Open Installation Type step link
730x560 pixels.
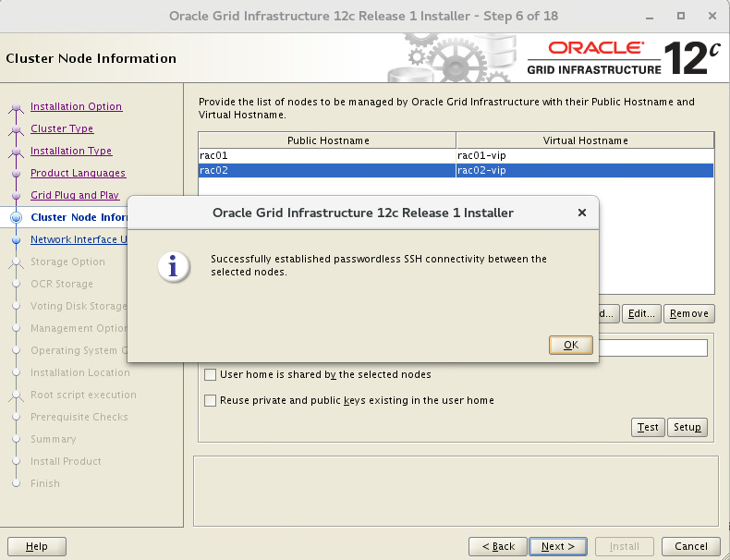(71, 151)
